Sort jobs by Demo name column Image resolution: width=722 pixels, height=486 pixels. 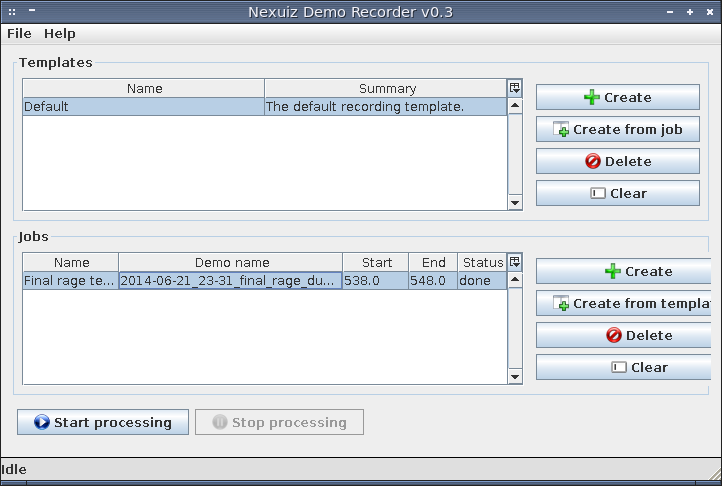tap(231, 262)
